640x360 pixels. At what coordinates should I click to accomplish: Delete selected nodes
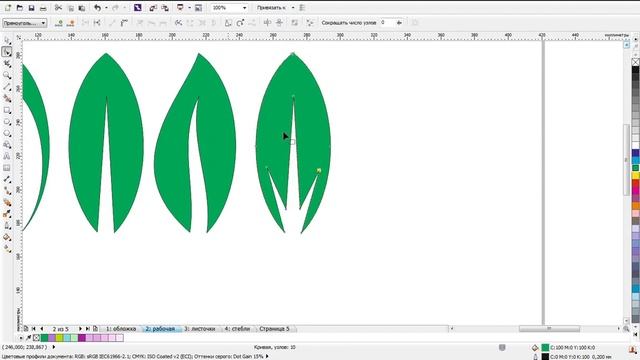(71, 23)
